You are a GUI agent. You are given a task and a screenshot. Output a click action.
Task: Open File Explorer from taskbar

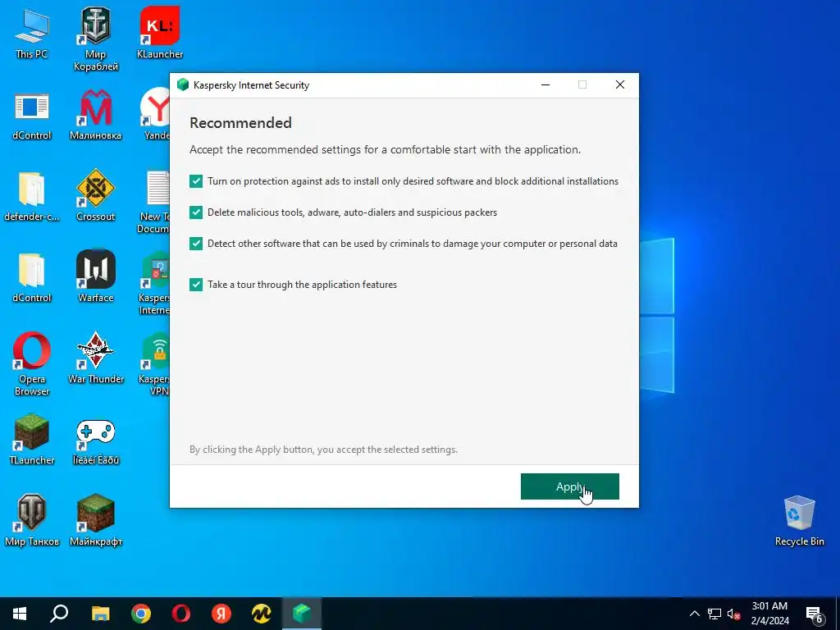tap(100, 614)
